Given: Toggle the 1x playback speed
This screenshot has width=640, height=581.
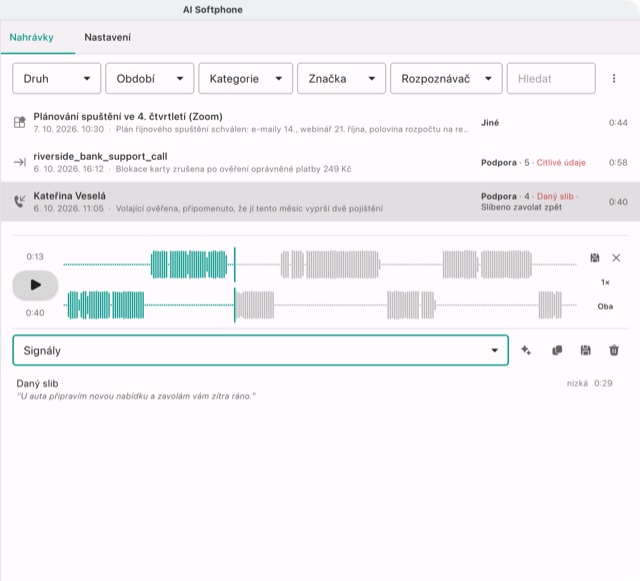Looking at the screenshot, I should coord(605,282).
